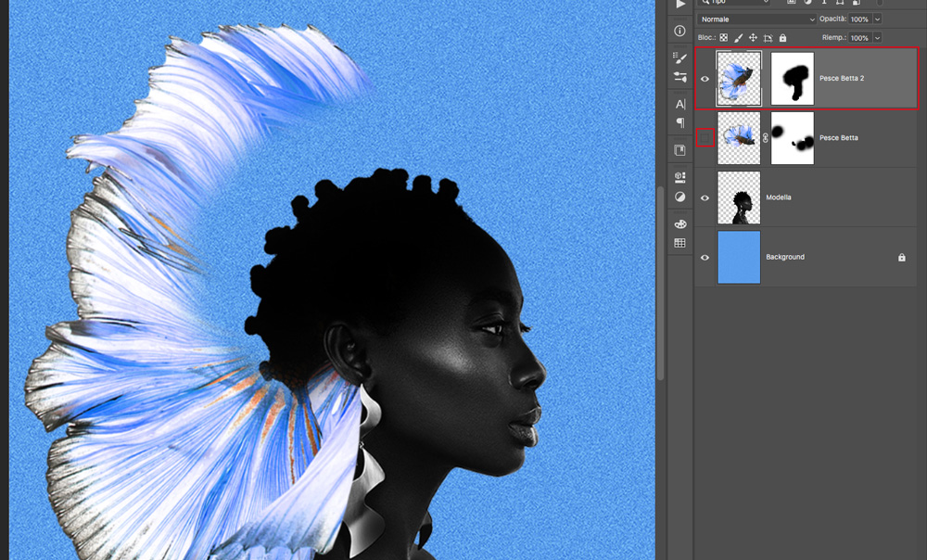Lock transparent pixels checkerboard icon
The height and width of the screenshot is (560, 927).
724,38
